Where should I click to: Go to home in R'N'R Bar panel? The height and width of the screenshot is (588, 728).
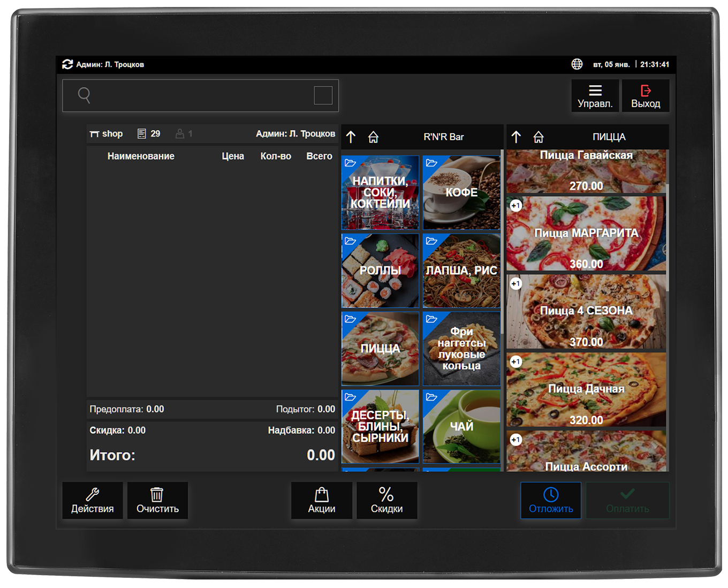click(373, 137)
